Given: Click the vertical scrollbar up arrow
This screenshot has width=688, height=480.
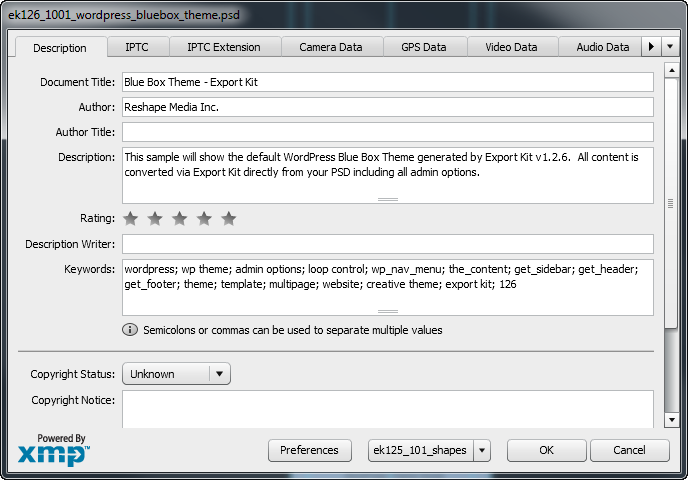Looking at the screenshot, I should [x=672, y=70].
